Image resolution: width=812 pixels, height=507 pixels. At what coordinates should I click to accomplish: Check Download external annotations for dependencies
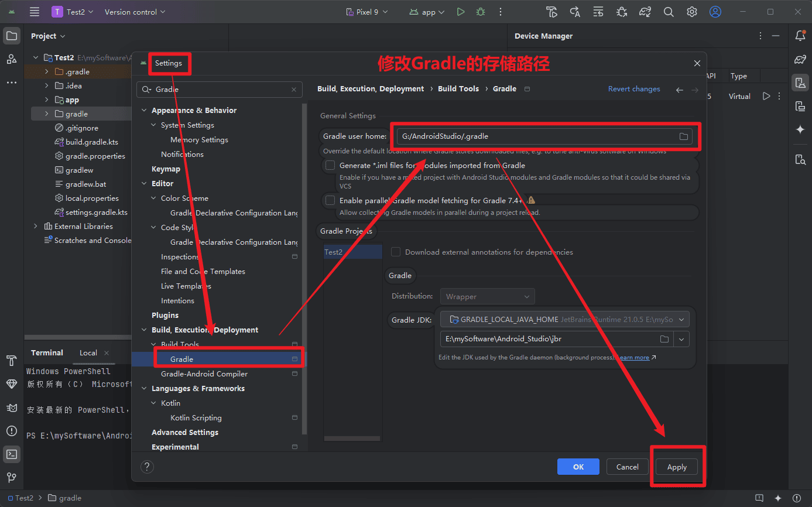[x=396, y=252]
